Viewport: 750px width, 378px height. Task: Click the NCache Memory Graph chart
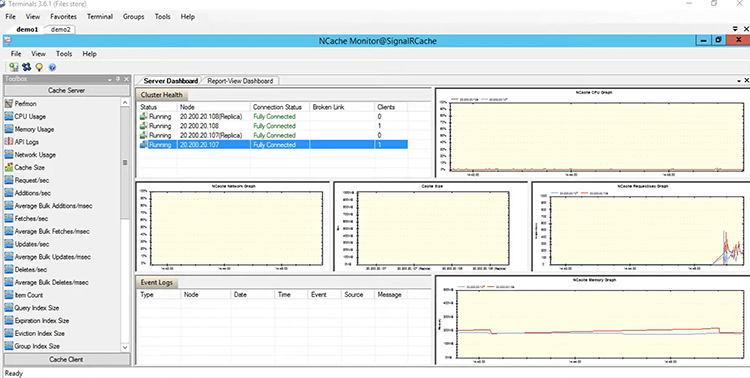click(593, 320)
